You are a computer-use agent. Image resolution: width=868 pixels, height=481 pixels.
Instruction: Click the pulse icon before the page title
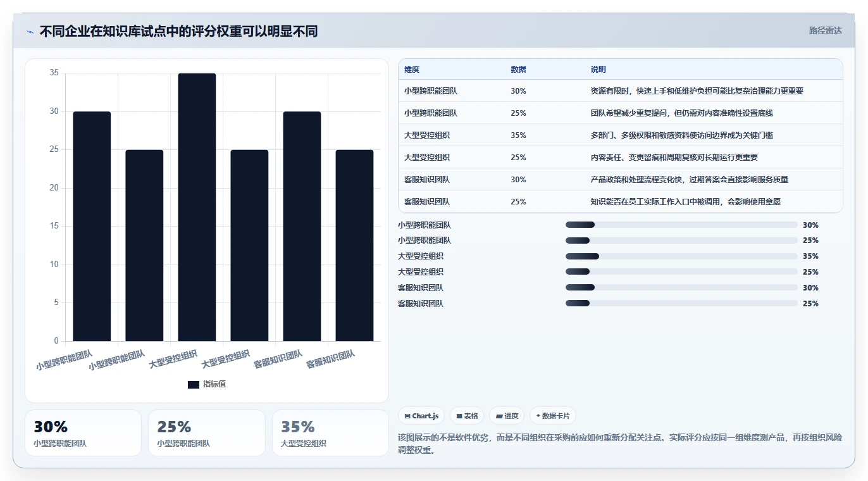(x=30, y=32)
